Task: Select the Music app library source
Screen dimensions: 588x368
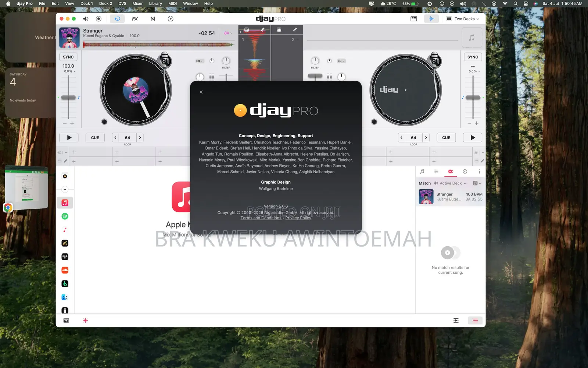Action: pos(65,230)
